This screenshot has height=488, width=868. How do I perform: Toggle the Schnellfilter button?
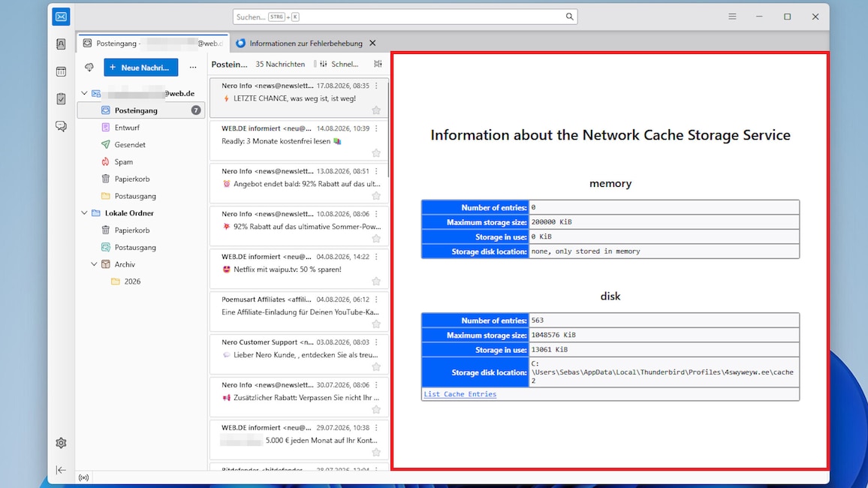point(338,64)
